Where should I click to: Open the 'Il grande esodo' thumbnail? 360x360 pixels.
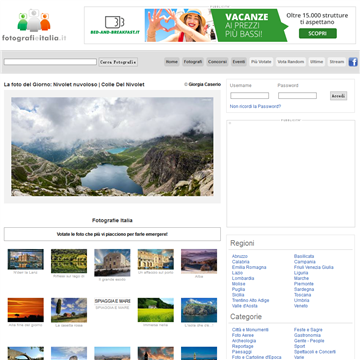pyautogui.click(x=112, y=263)
